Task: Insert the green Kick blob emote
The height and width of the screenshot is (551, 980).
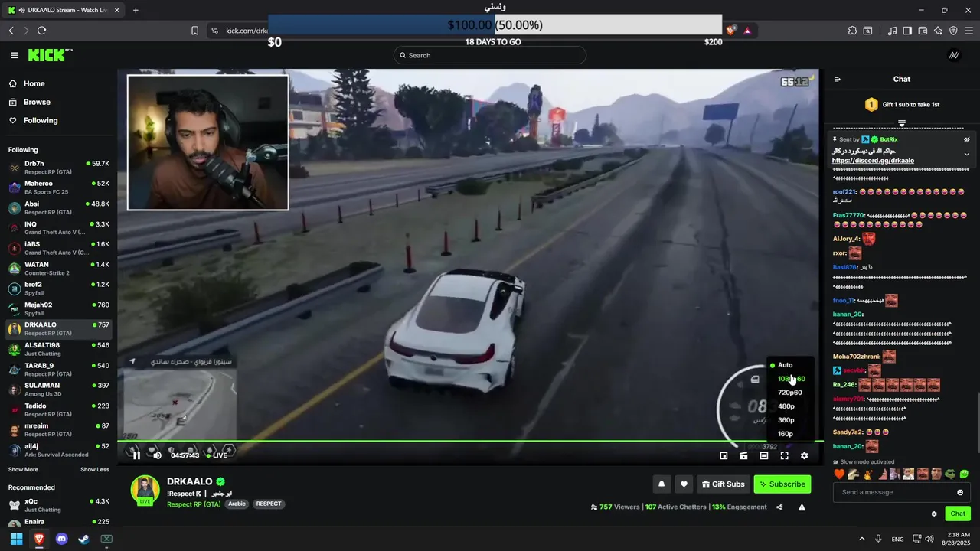Action: click(x=964, y=474)
